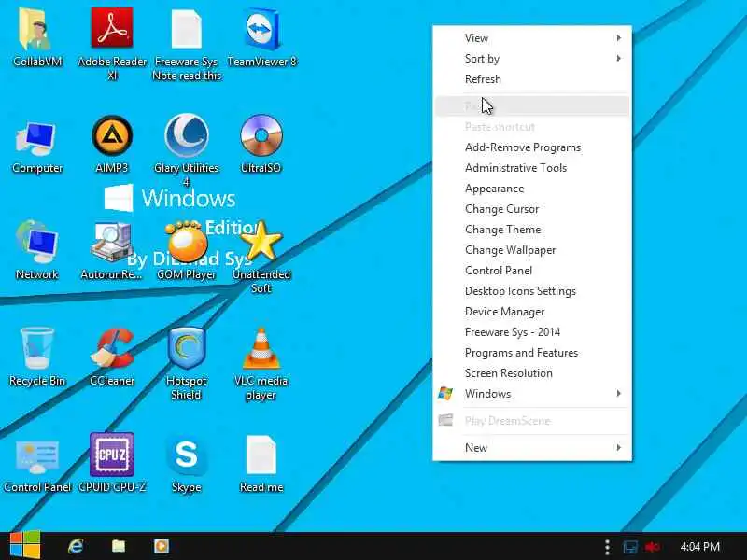Click the network tray icon
The height and width of the screenshot is (560, 747).
point(630,547)
